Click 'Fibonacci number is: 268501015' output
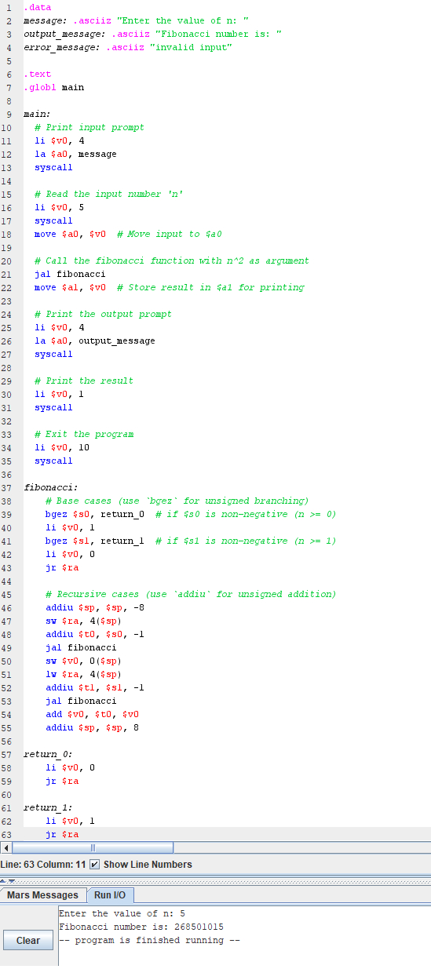Image resolution: width=431 pixels, height=980 pixels. point(141,927)
